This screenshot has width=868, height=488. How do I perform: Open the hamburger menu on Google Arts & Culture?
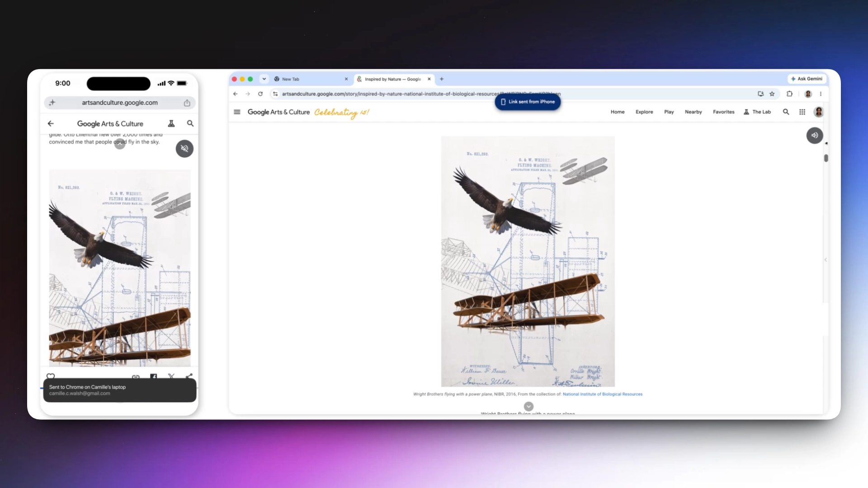coord(237,112)
